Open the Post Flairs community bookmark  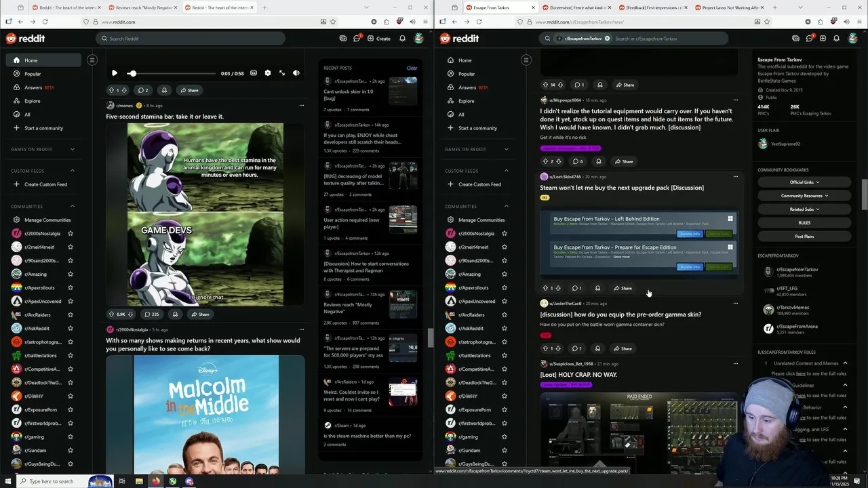804,237
